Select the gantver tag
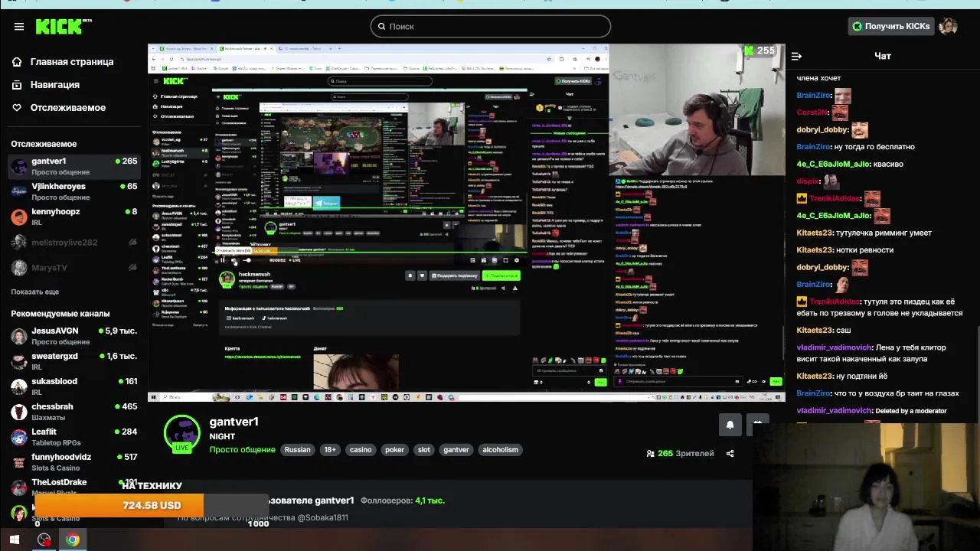 click(x=456, y=450)
